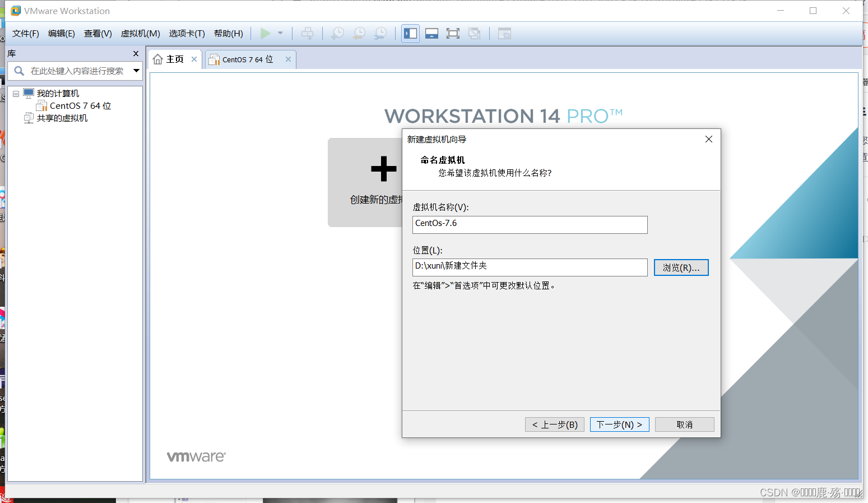Click the search magnifier icon in Library
868x503 pixels.
tap(19, 71)
